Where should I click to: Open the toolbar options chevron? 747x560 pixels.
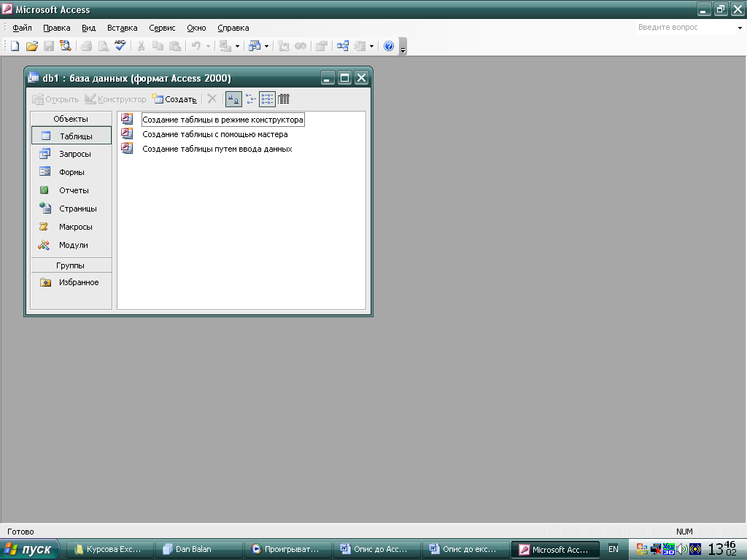click(403, 47)
